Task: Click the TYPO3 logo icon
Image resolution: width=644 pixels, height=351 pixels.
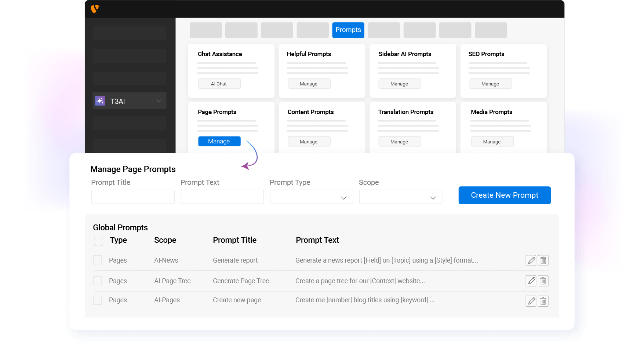Action: [x=95, y=9]
